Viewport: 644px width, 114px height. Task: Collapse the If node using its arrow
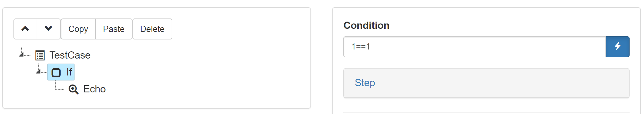click(39, 70)
